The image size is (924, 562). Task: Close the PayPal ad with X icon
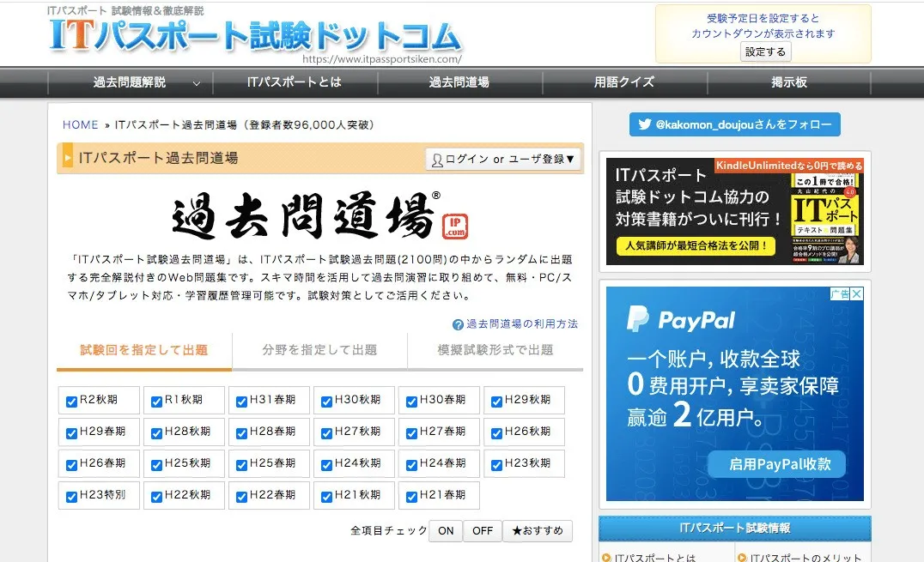coord(857,293)
